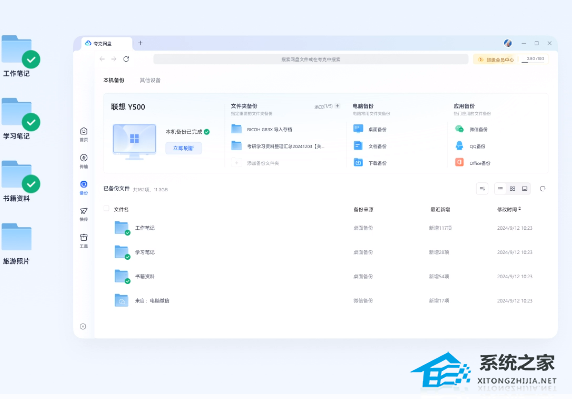This screenshot has height=399, width=572.
Task: Click the storage capacity indicator top right
Action: [534, 59]
